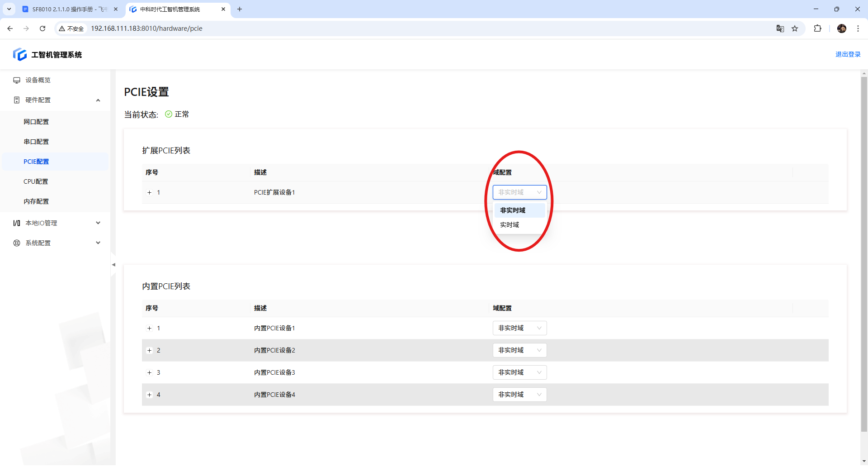The image size is (868, 467).
Task: Open the browser extensions puzzle icon
Action: pyautogui.click(x=817, y=29)
